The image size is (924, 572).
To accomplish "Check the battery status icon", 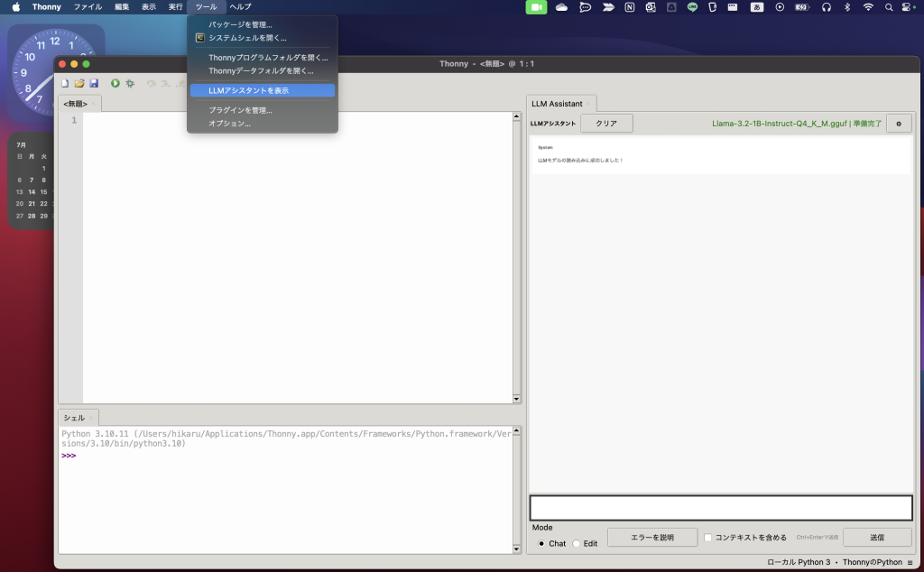I will 802,7.
